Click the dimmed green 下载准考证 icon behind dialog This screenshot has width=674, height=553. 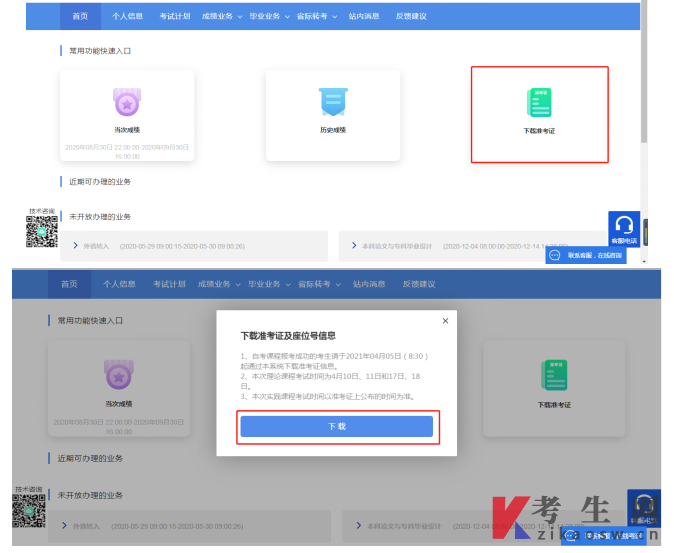click(x=554, y=375)
